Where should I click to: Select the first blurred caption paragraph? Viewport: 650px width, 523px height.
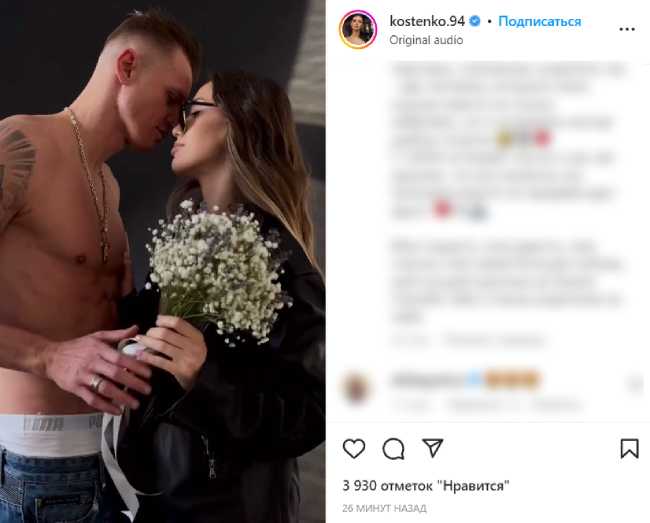click(508, 140)
